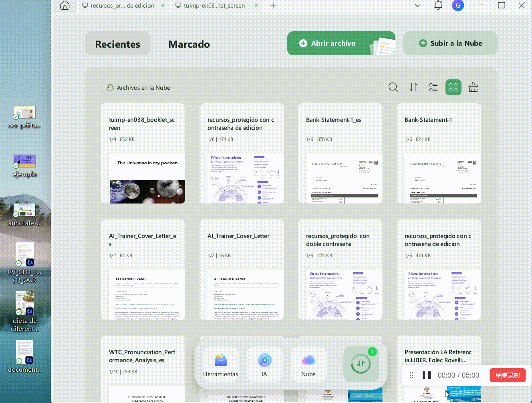Select the CV_CEO_E... (1)_OCR desktop file
Screen dimensions: 532x403
pos(24,263)
